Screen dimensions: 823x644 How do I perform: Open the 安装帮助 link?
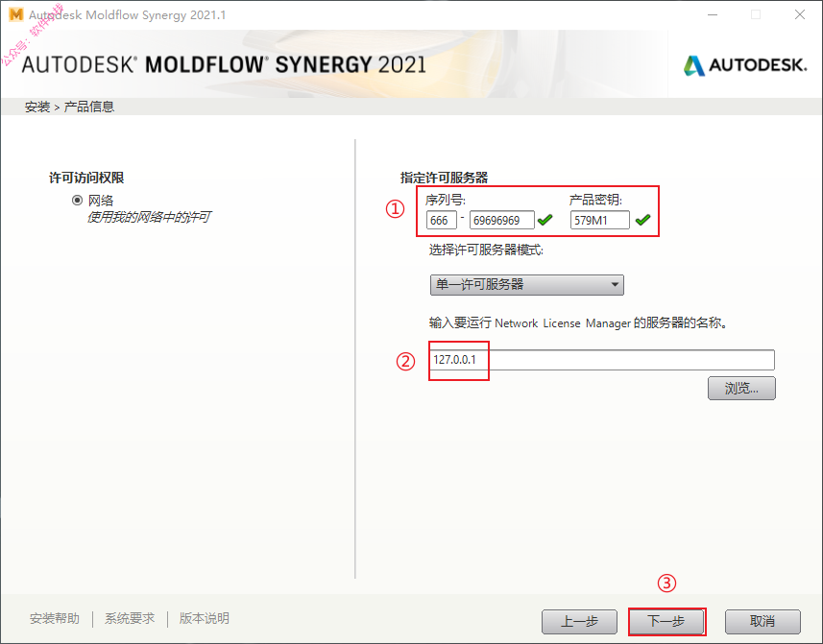(55, 618)
